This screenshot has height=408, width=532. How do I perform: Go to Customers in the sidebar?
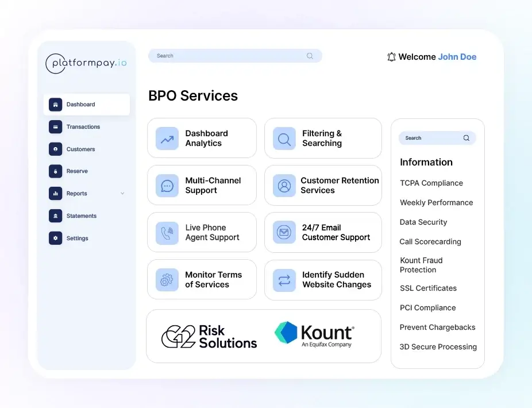pyautogui.click(x=80, y=149)
